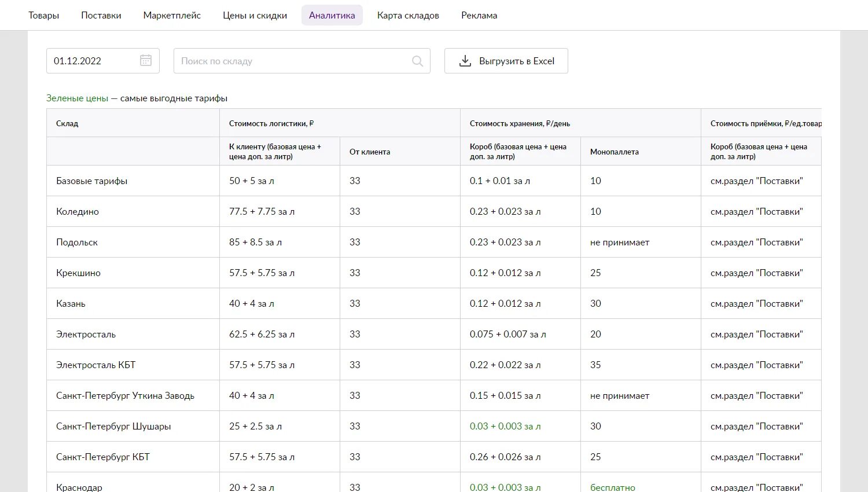Select the Электросталь КБТ row

point(96,365)
